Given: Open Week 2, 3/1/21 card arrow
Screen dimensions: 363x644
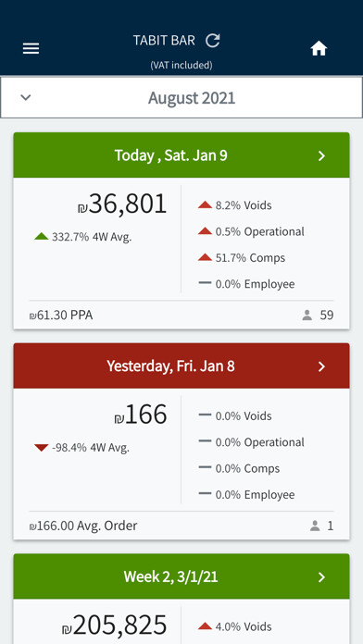Looking at the screenshot, I should point(322,577).
